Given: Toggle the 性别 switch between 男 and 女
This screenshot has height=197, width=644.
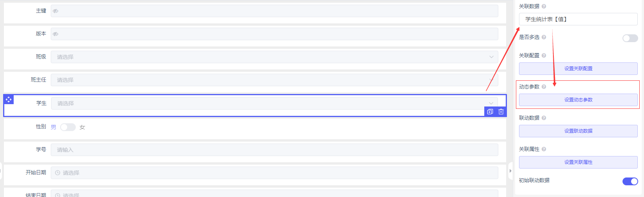Looking at the screenshot, I should 68,127.
